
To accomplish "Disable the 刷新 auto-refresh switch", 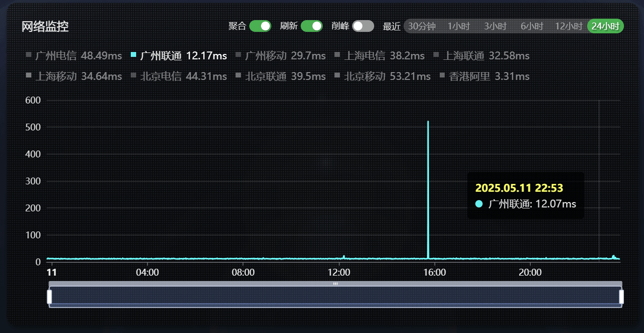I will [311, 26].
